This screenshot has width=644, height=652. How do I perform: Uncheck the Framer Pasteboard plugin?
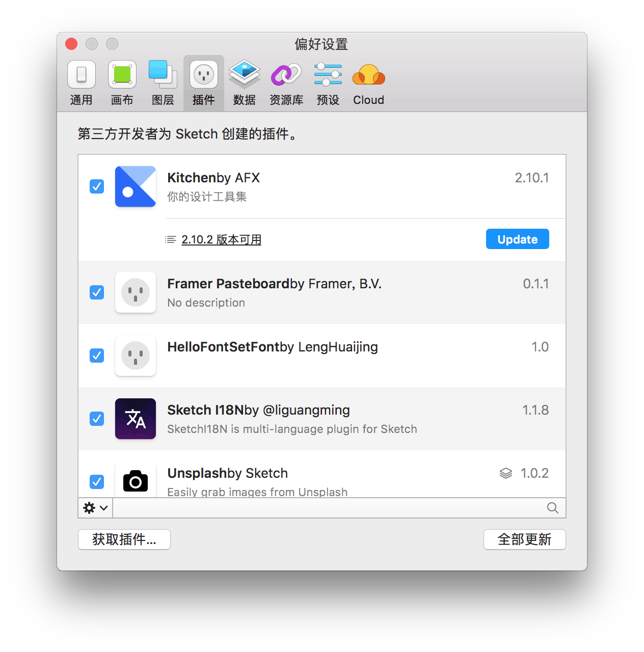tap(97, 292)
